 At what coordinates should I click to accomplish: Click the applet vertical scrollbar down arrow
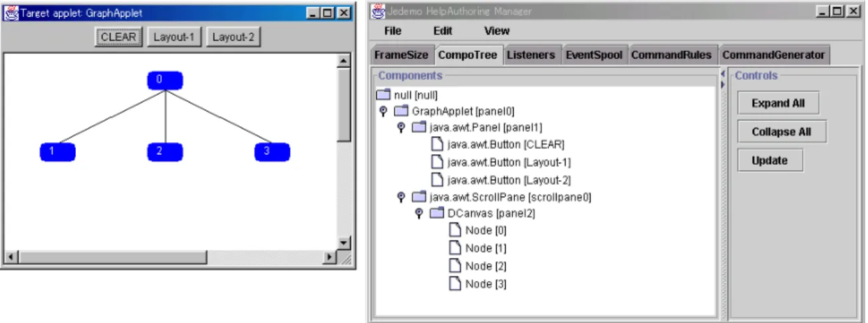pyautogui.click(x=344, y=243)
